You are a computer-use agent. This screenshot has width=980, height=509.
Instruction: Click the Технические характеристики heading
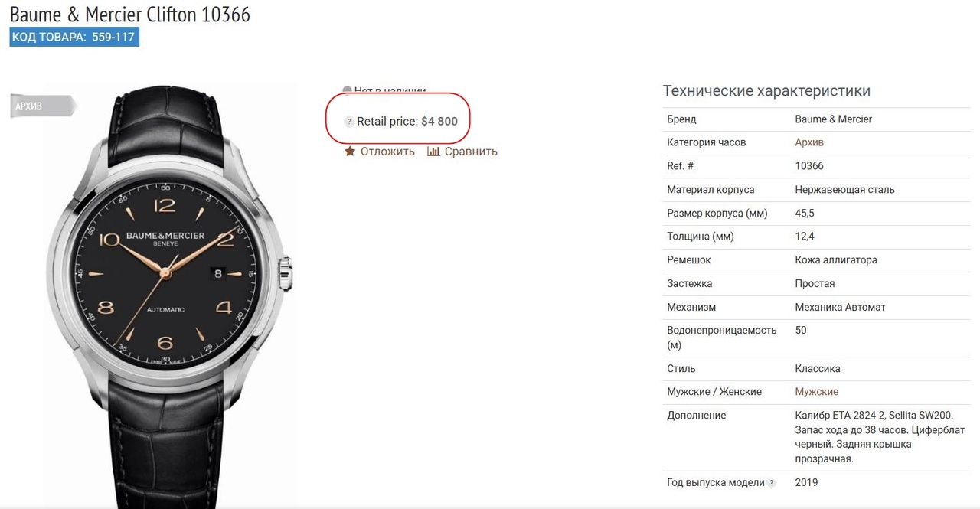[x=766, y=91]
